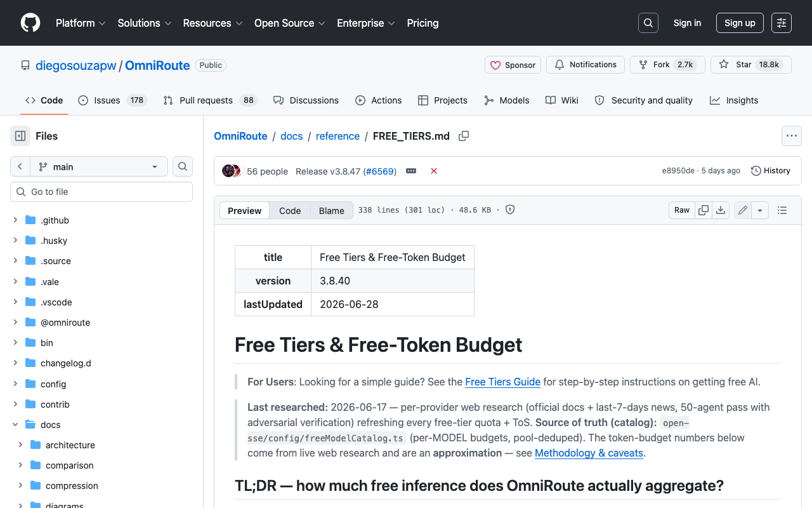The width and height of the screenshot is (812, 508).
Task: Open the Enterprise menu
Action: coord(366,23)
